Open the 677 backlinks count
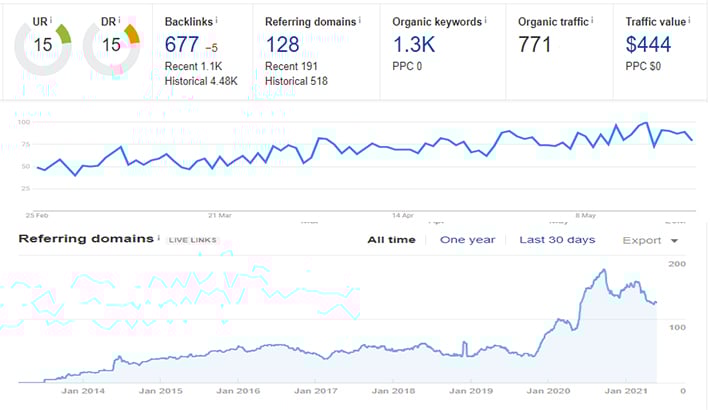Screen dimensions: 710x410 coord(184,44)
